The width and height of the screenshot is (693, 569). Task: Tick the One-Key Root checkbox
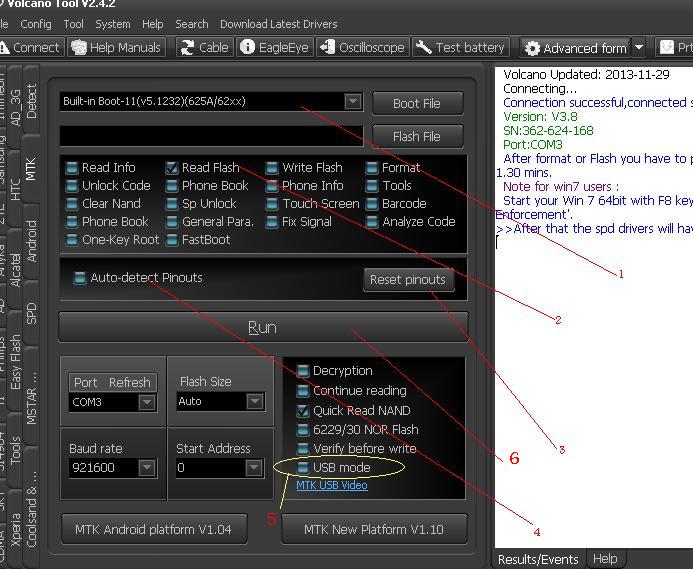[72, 240]
